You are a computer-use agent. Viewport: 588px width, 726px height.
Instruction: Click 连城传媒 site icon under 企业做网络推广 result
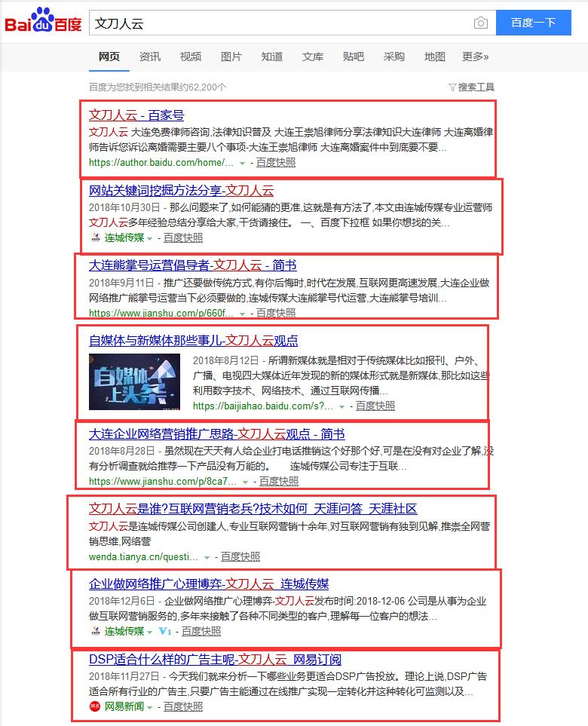(x=96, y=632)
